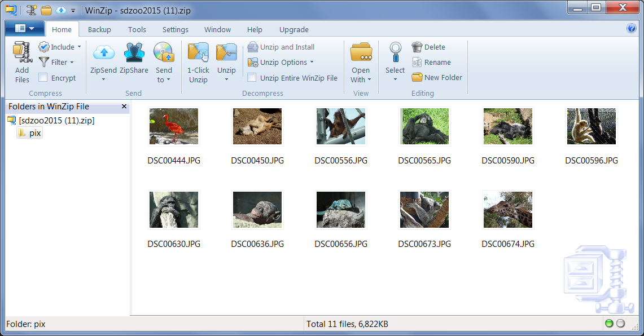Click the ZipShare icon

134,54
